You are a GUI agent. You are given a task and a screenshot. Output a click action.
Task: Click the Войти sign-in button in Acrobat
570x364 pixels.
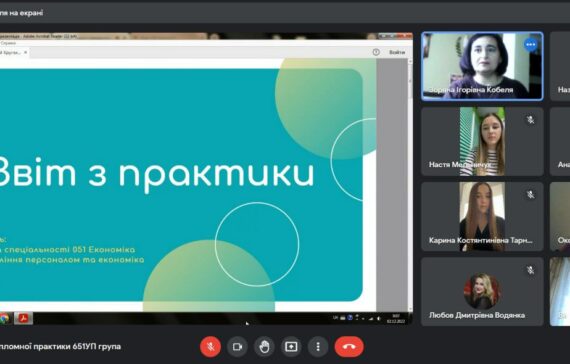[397, 52]
